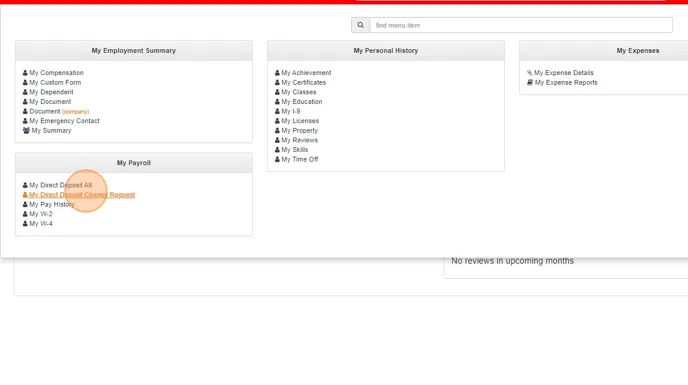Viewport: 688px width, 385px height.
Task: Click the book icon beside My Expense Reports
Action: 530,83
